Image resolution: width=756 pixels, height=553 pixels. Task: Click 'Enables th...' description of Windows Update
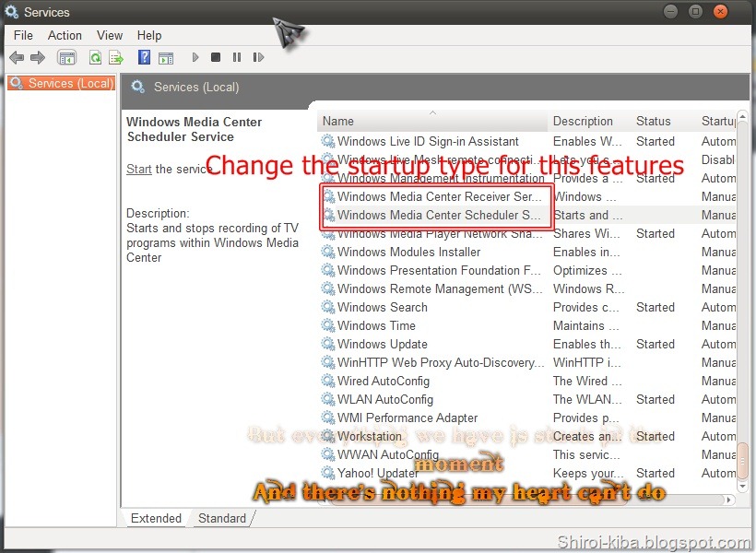tap(586, 344)
